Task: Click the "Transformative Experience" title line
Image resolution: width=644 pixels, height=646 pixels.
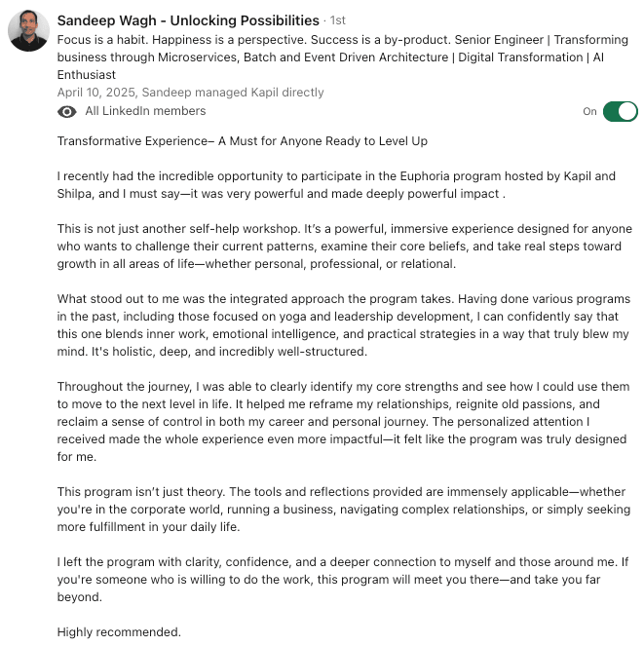Action: point(243,141)
